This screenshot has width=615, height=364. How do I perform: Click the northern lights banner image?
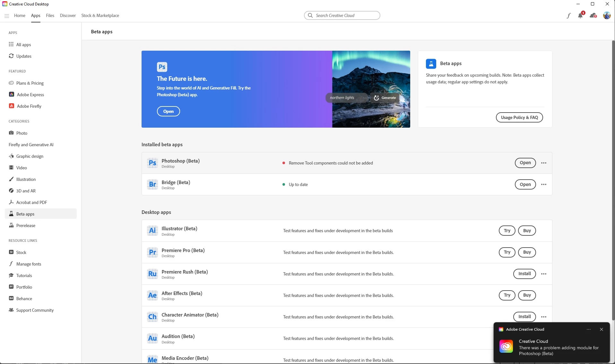[x=371, y=89]
